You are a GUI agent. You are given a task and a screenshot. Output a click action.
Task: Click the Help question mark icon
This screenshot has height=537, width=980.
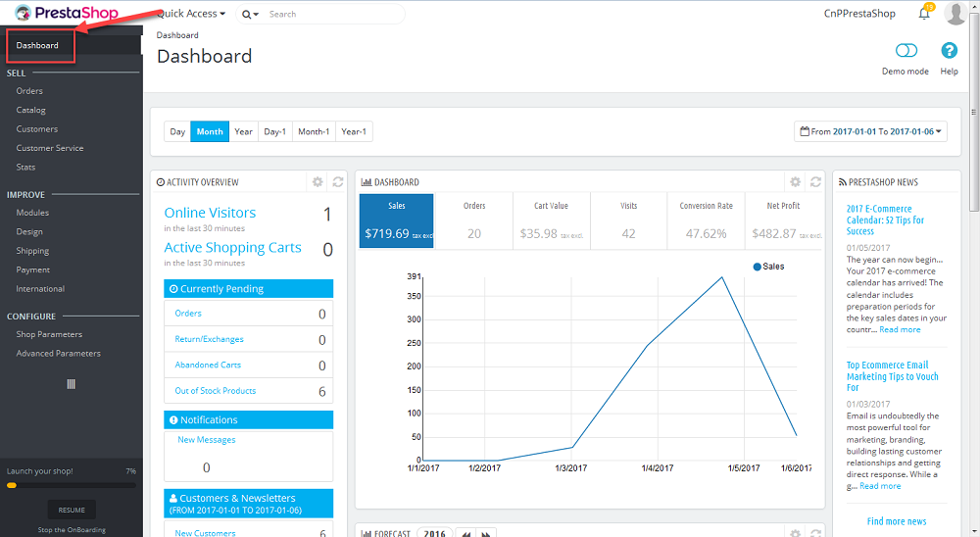(949, 50)
